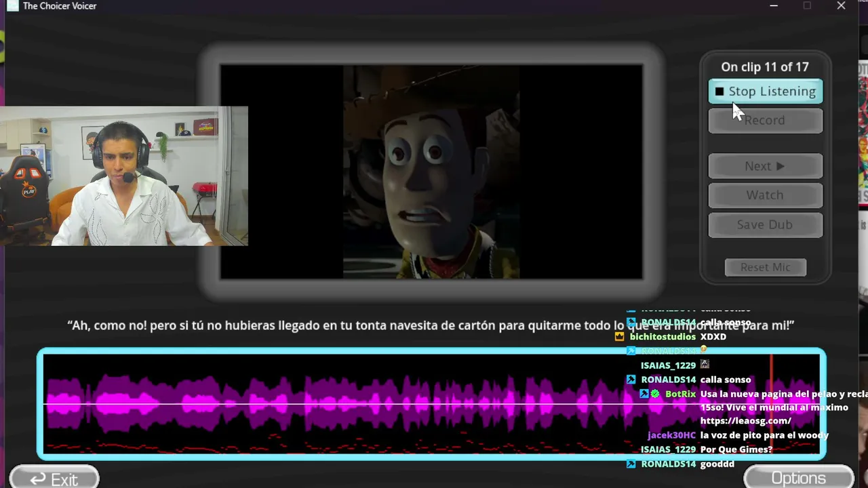Click the message "la voz de pito para el woody"

point(764,435)
